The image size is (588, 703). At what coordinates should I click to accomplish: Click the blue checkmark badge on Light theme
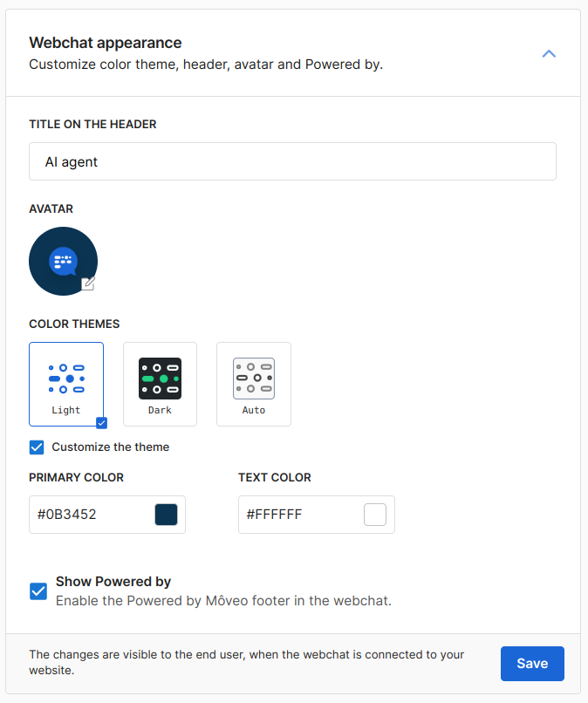point(101,423)
